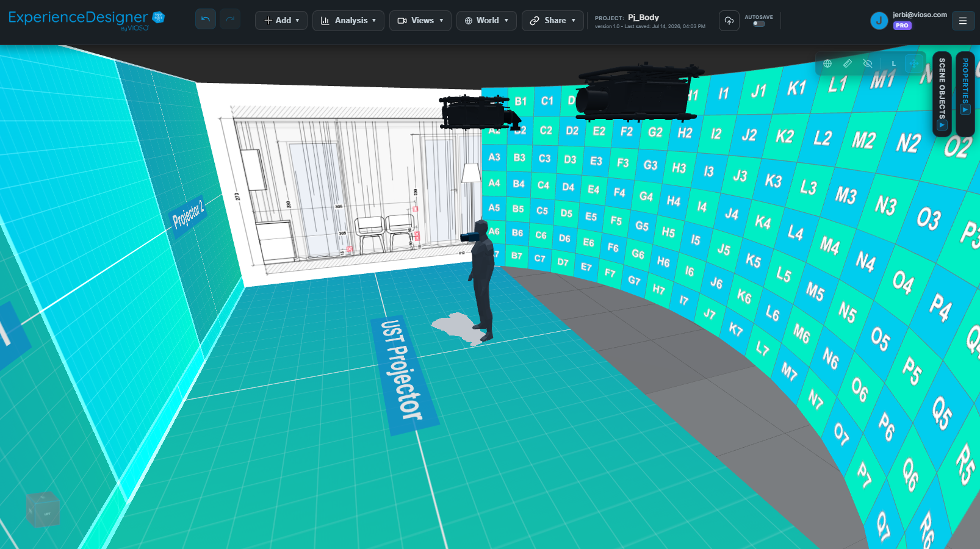This screenshot has height=549, width=980.
Task: Click the undo arrow button
Action: click(x=206, y=20)
